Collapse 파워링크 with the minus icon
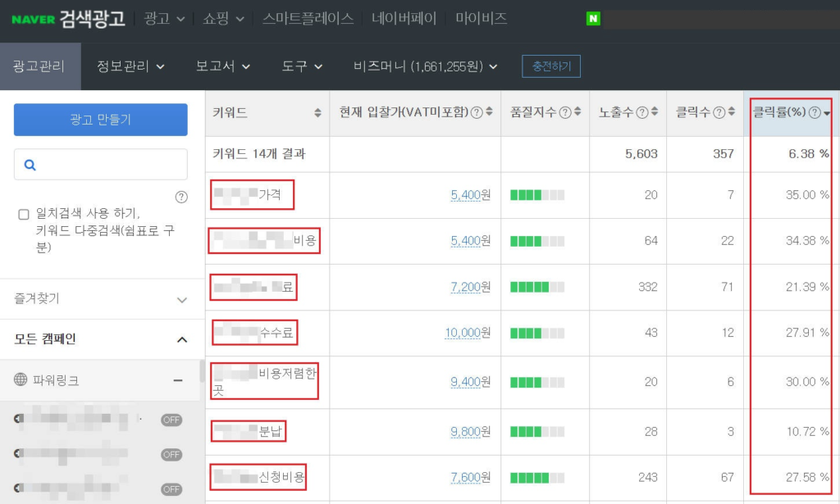This screenshot has width=840, height=504. 178,380
